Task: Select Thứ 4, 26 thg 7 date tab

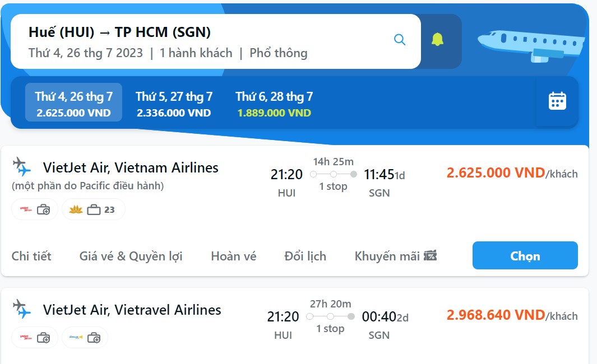Action: pyautogui.click(x=73, y=102)
